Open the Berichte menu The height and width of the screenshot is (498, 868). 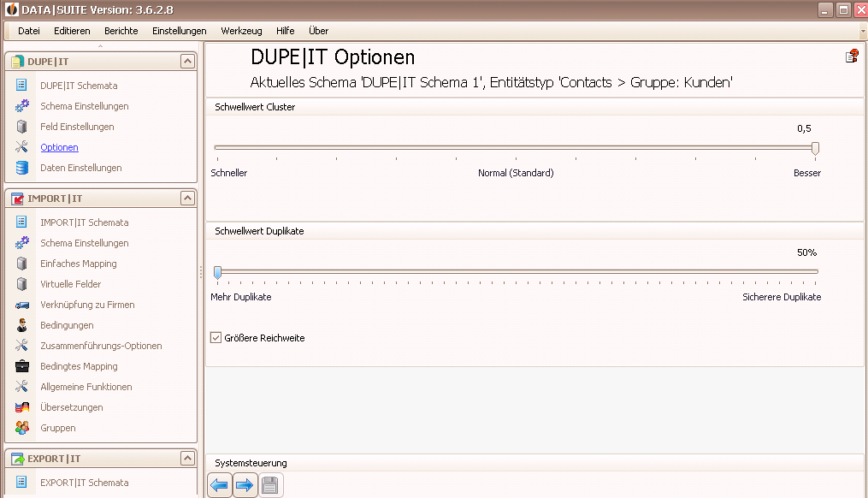[x=121, y=31]
